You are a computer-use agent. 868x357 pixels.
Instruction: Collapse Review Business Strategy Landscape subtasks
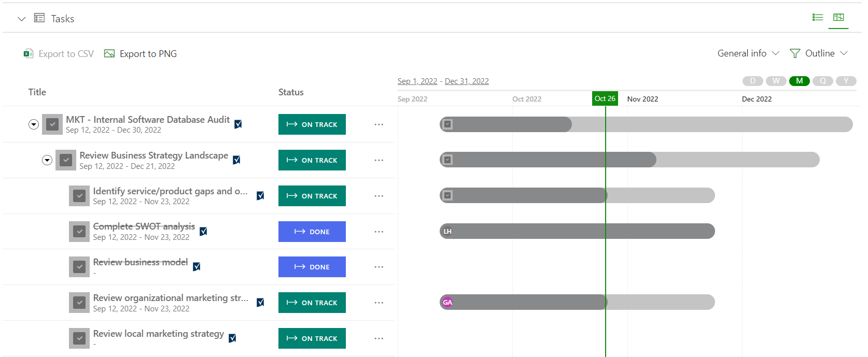pyautogui.click(x=47, y=160)
